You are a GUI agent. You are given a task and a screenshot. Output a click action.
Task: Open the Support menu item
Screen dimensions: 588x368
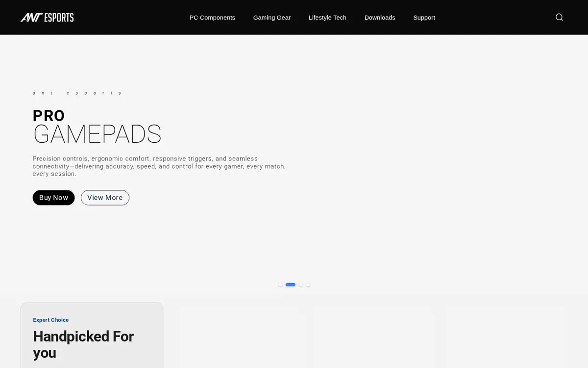(x=424, y=17)
